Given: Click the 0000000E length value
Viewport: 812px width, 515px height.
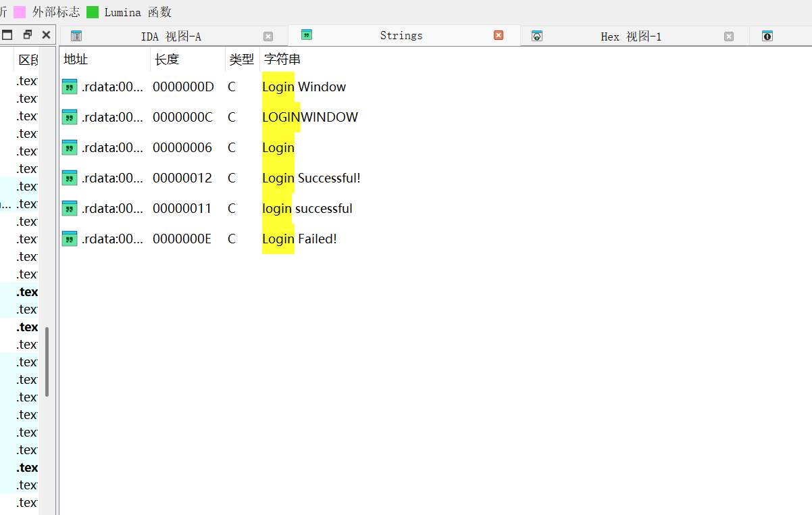Looking at the screenshot, I should tap(182, 239).
